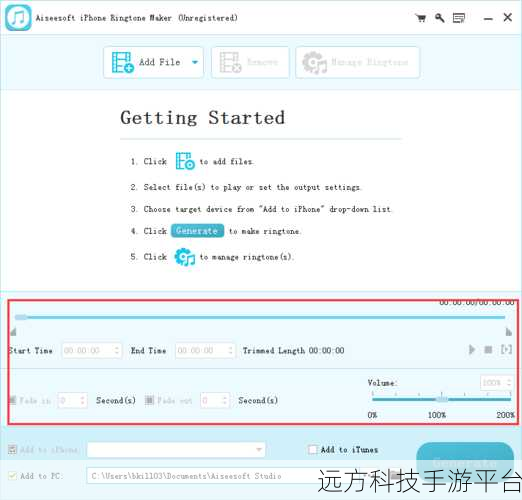Image resolution: width=522 pixels, height=500 pixels.
Task: Open the Add to iPhone device dropdown
Action: click(176, 450)
